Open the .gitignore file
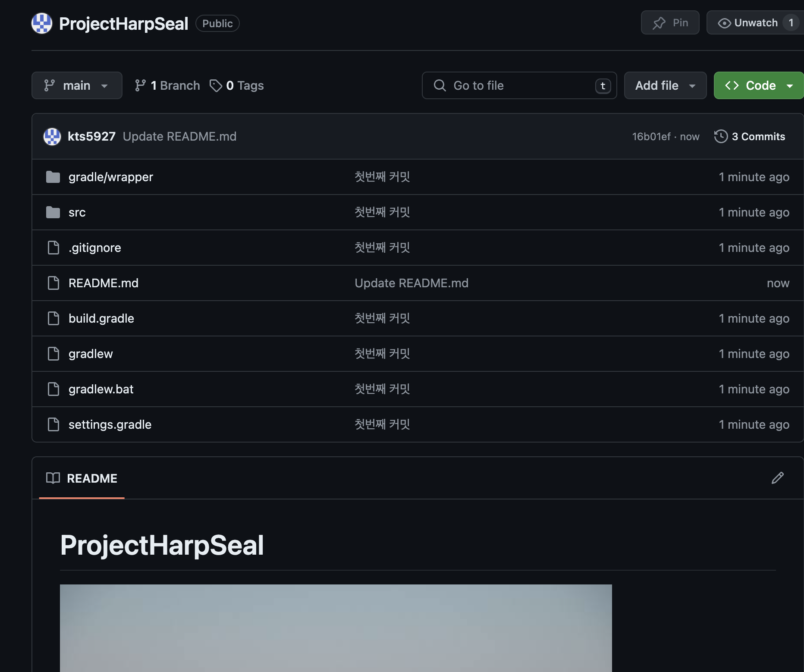 (94, 248)
